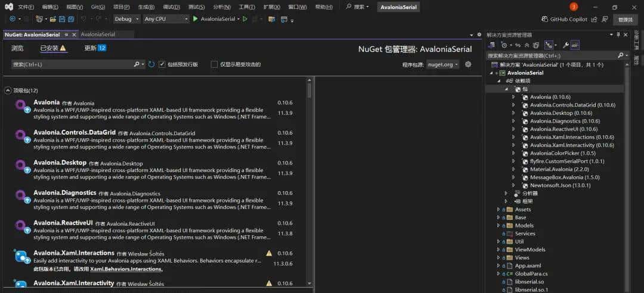Open the feedback icon near the admin button

605,19
